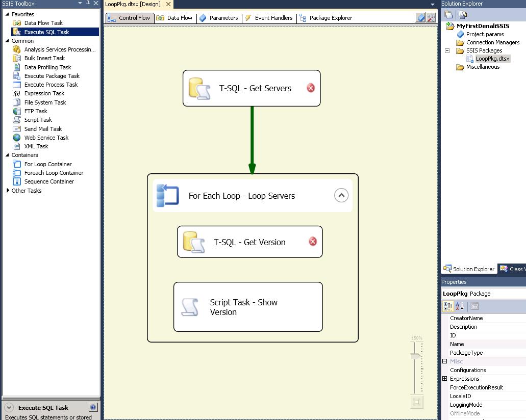The width and height of the screenshot is (526, 420).
Task: Choose the Bulk Insert Task icon
Action: pos(17,58)
